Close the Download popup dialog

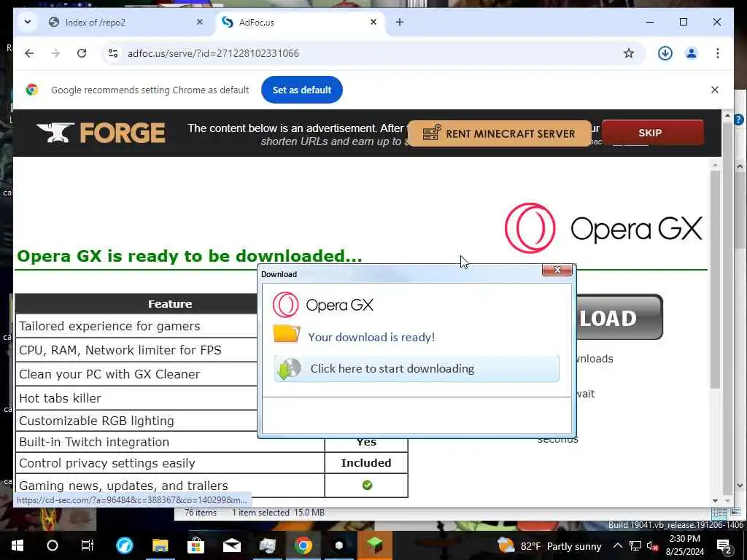[x=557, y=270]
